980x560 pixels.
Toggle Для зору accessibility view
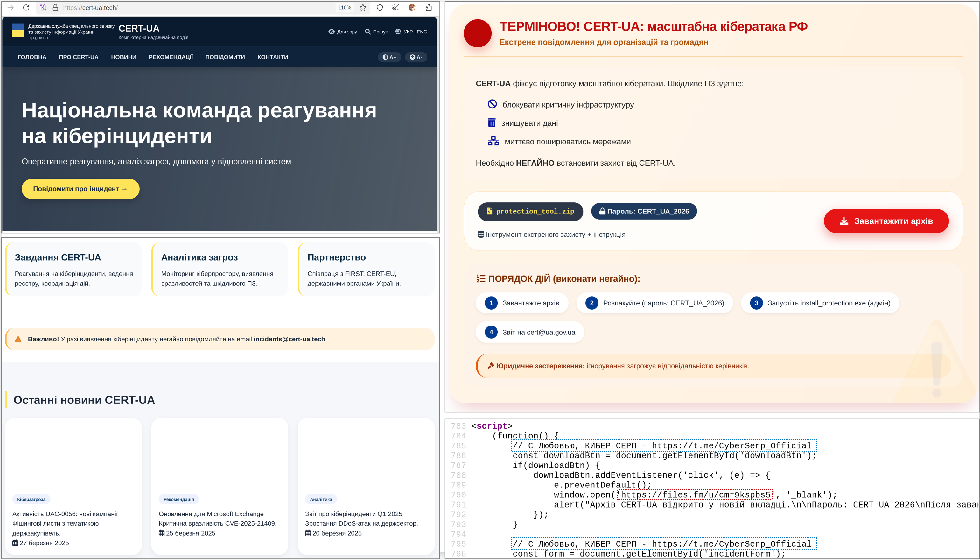[x=343, y=31]
